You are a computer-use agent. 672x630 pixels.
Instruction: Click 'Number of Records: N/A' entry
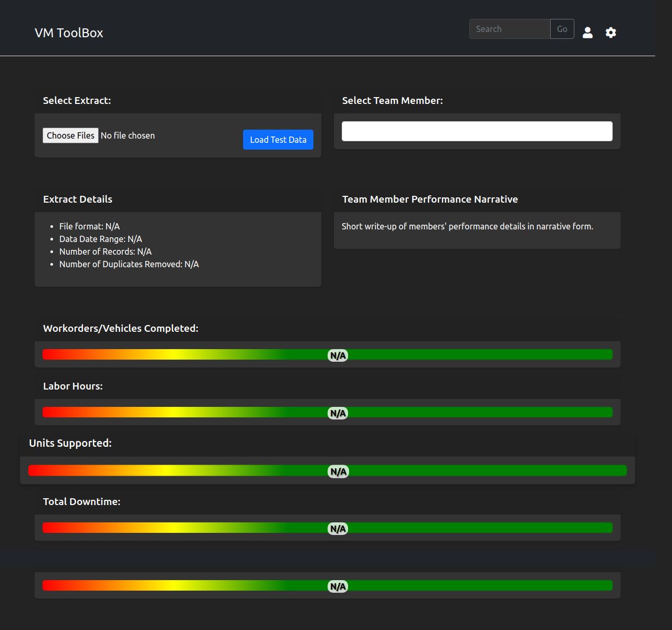[x=106, y=251]
